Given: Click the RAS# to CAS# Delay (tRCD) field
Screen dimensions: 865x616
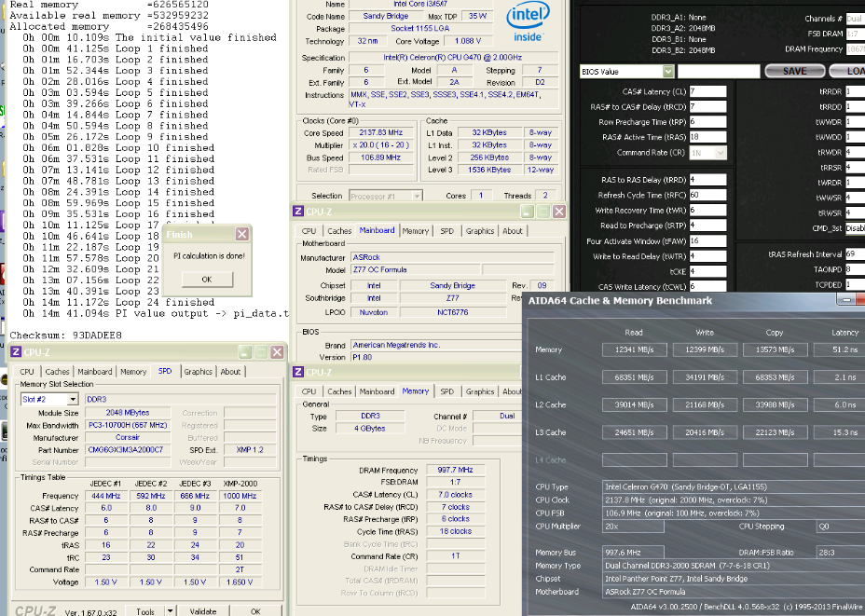Looking at the screenshot, I should (x=707, y=107).
